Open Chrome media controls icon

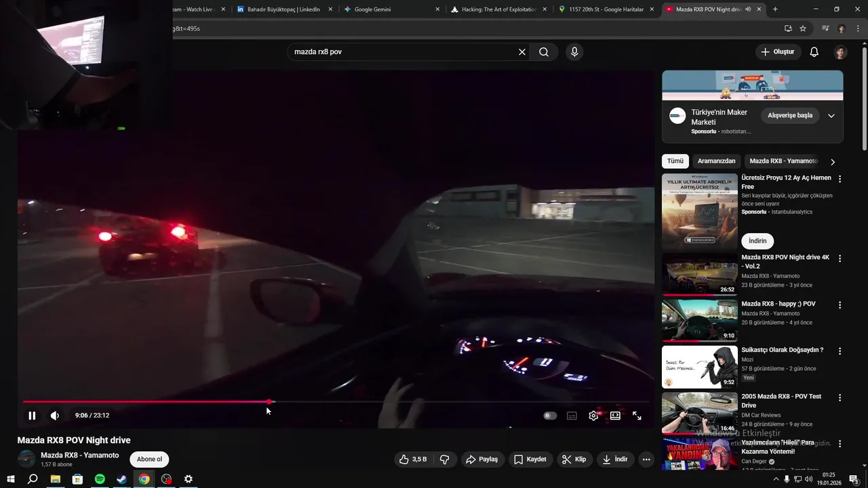825,28
